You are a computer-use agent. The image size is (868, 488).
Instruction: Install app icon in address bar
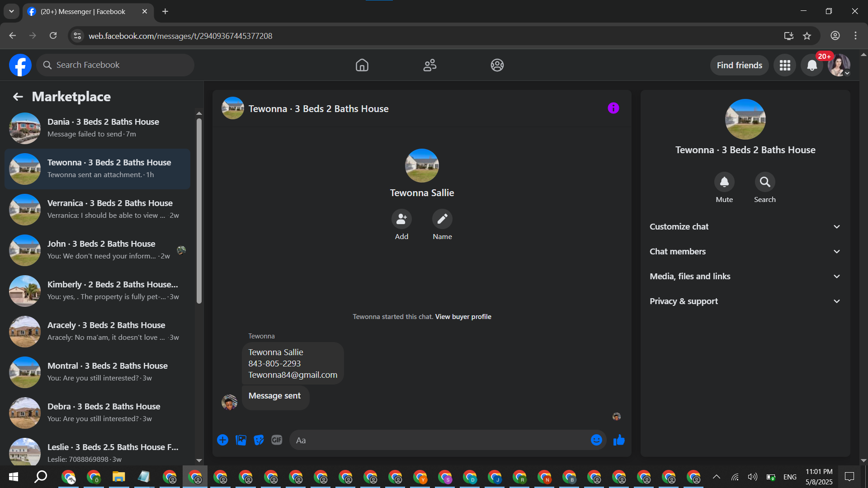(789, 36)
